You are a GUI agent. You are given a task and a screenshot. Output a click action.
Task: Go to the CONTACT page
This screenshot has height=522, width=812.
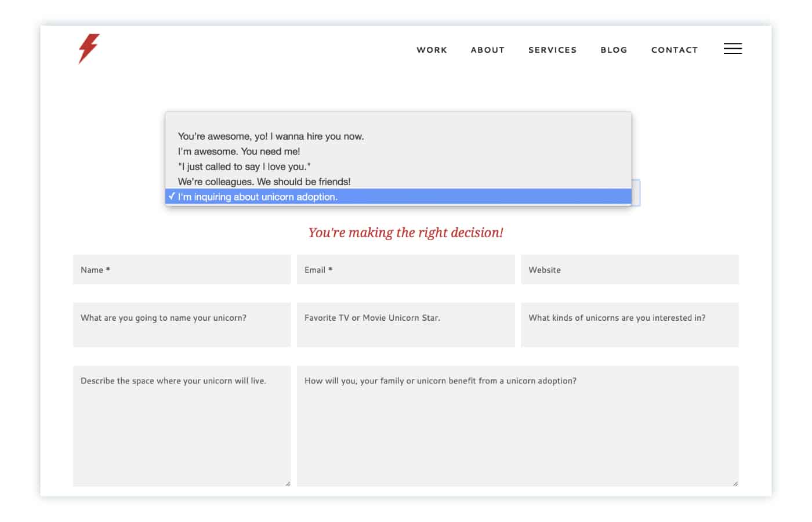675,50
